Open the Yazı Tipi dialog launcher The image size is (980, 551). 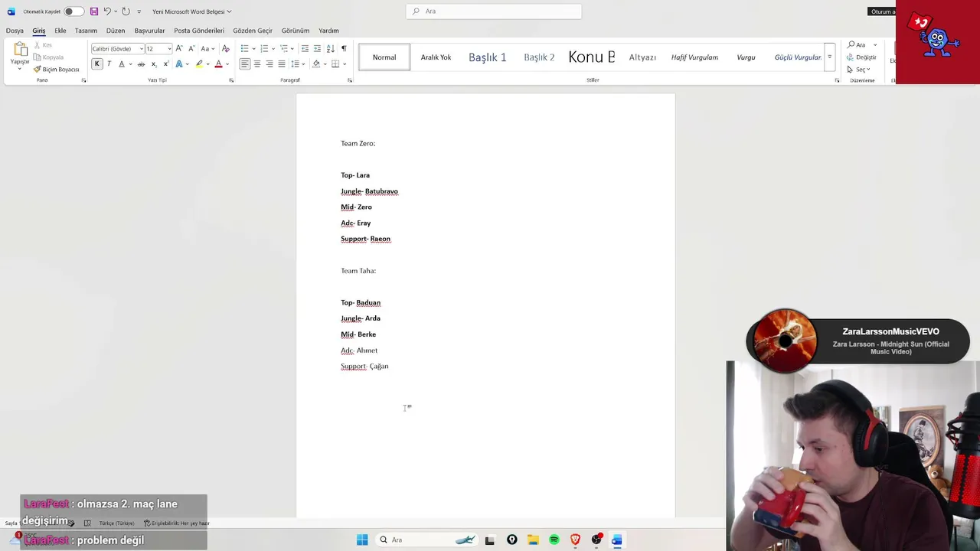231,80
